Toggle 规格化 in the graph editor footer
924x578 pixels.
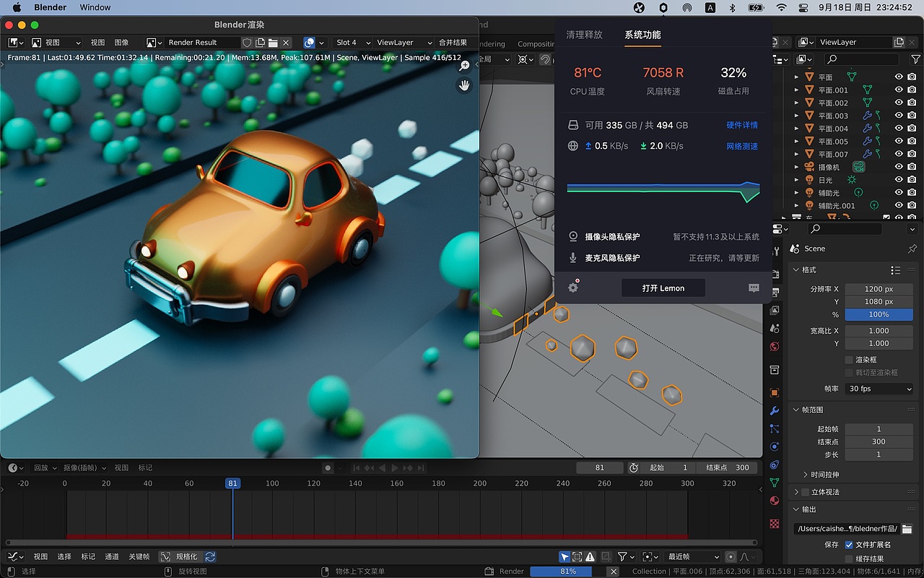click(186, 556)
